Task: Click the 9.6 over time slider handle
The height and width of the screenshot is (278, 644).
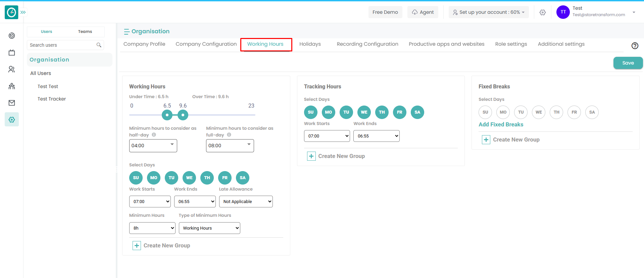Action: click(183, 115)
